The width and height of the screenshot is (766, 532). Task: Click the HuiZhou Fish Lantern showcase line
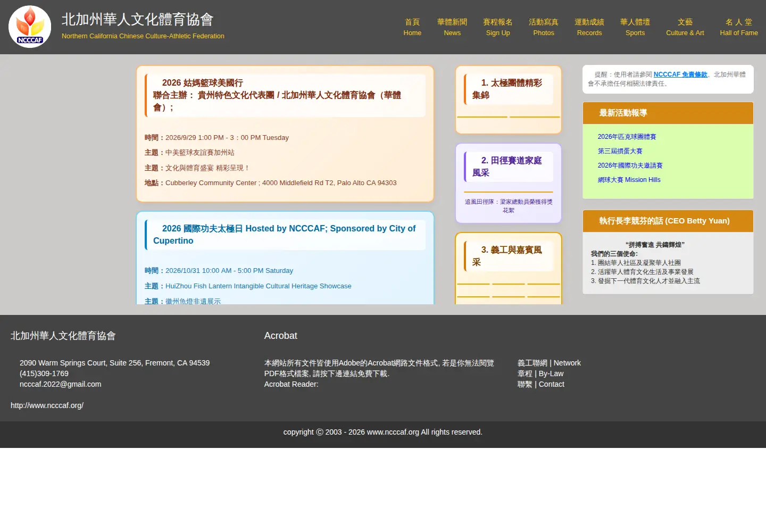click(x=248, y=286)
